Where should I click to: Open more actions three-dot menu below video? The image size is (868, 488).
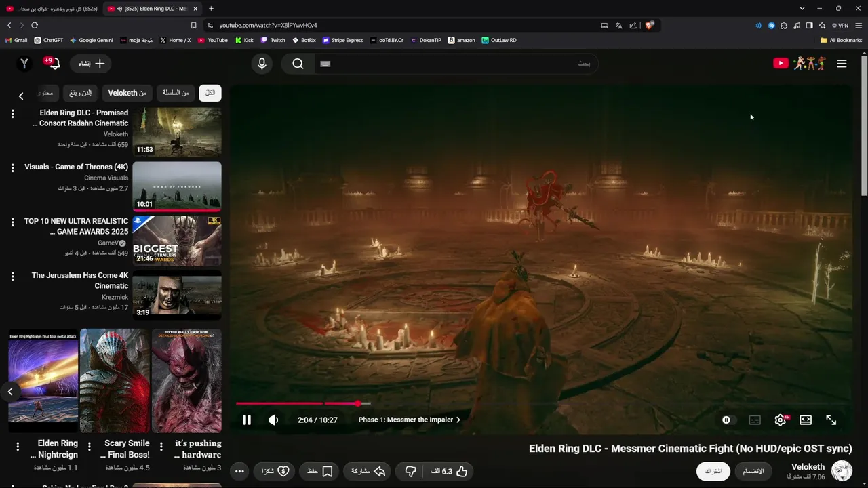point(239,471)
